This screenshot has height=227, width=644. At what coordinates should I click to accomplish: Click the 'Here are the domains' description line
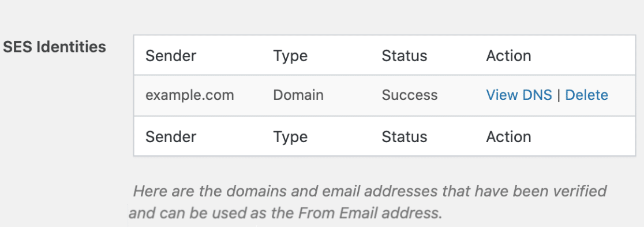pos(370,191)
